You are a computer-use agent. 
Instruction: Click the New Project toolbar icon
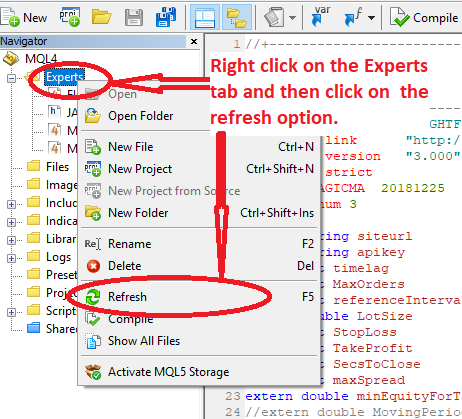(x=70, y=17)
